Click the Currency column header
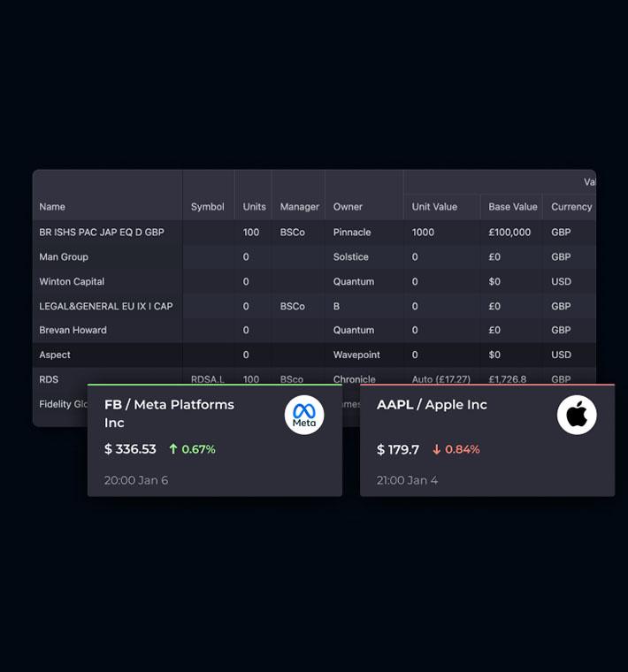The height and width of the screenshot is (672, 628). coord(571,207)
